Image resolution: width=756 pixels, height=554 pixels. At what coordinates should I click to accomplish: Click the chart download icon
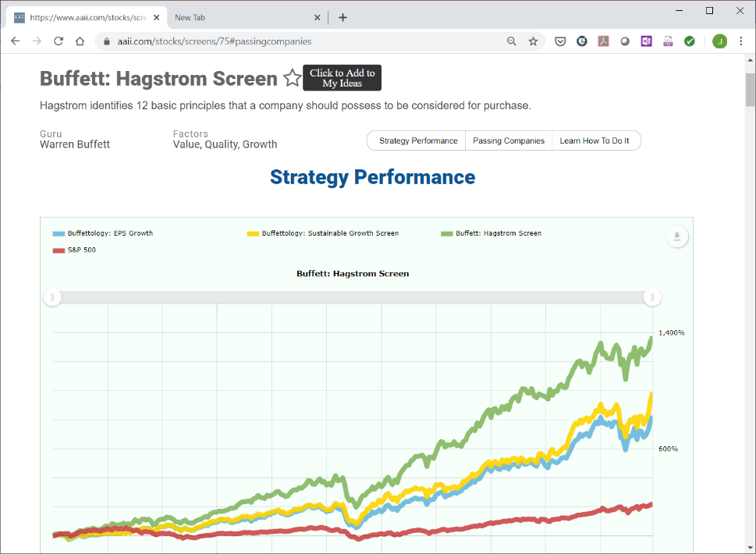[x=677, y=236]
